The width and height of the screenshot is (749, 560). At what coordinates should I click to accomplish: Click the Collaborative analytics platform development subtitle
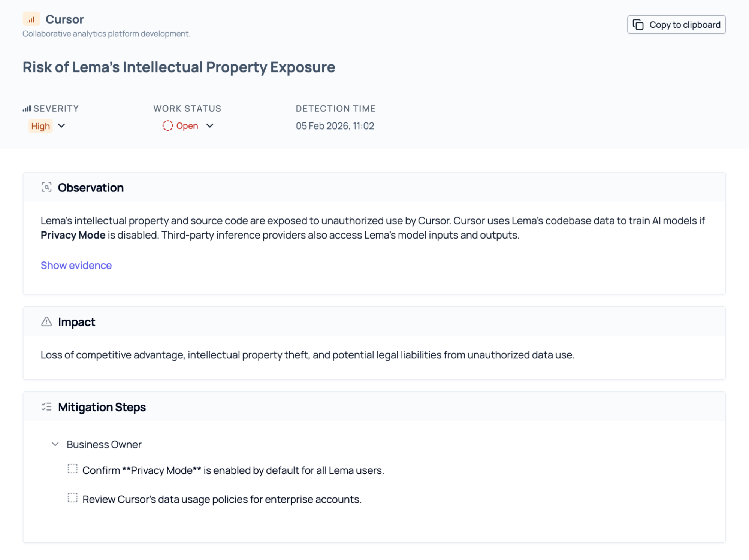point(106,34)
